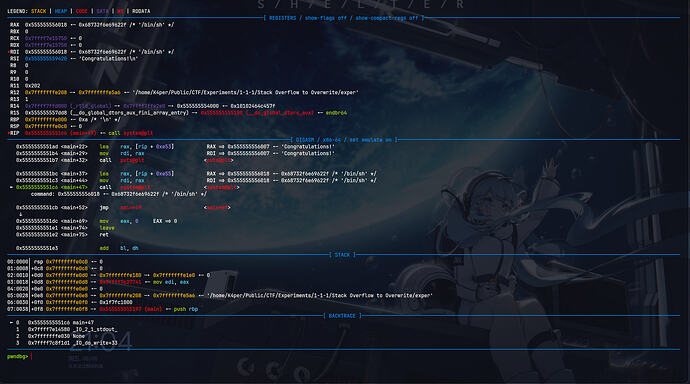Select the CODE label in the legend
The width and height of the screenshot is (690, 384).
click(81, 11)
